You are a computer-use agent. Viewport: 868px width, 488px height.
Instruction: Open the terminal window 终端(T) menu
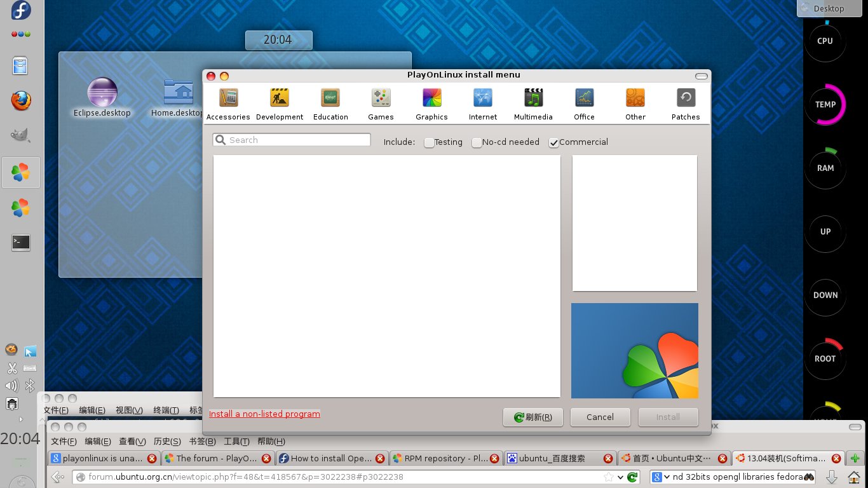(166, 410)
